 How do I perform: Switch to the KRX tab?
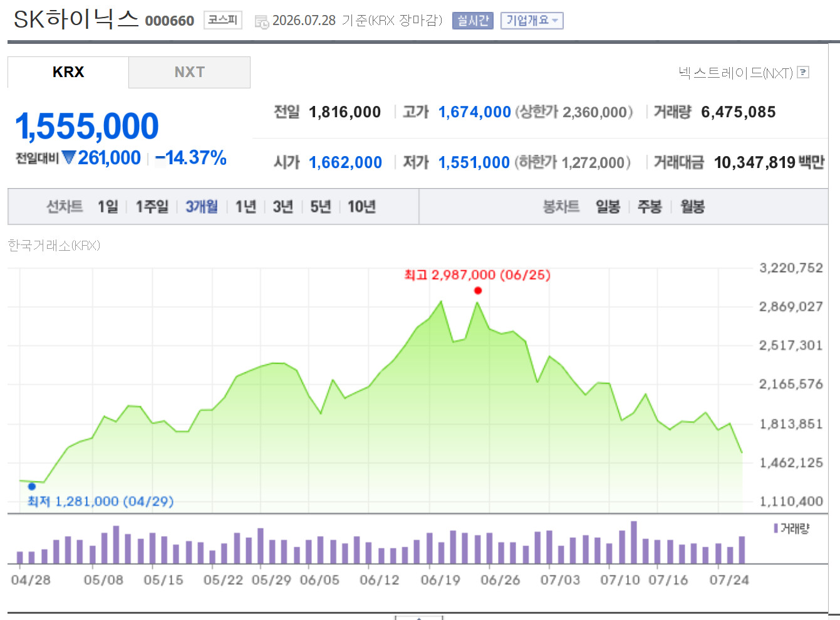[68, 72]
